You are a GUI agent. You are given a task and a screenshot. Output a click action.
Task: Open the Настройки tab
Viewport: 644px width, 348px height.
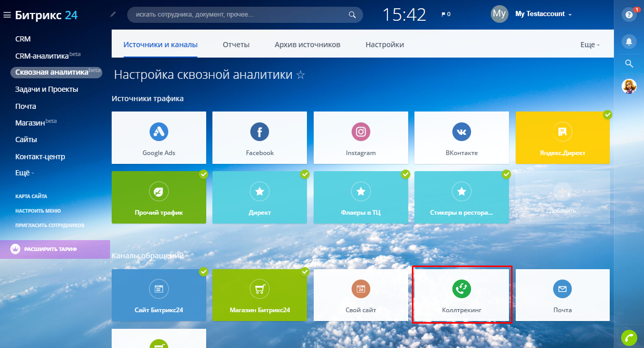click(x=385, y=45)
